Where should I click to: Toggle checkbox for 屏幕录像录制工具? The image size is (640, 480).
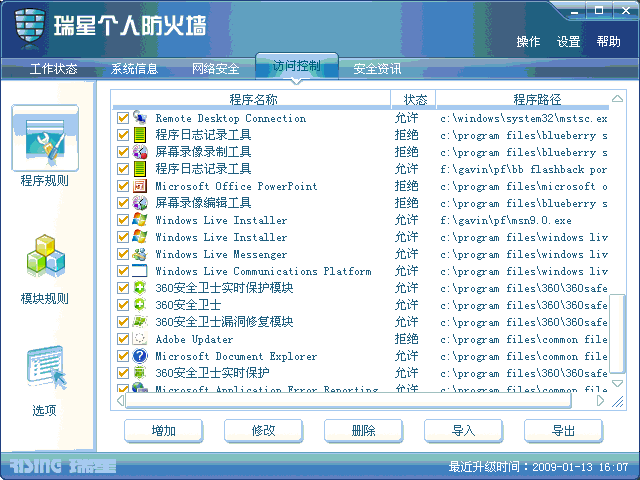[123, 152]
